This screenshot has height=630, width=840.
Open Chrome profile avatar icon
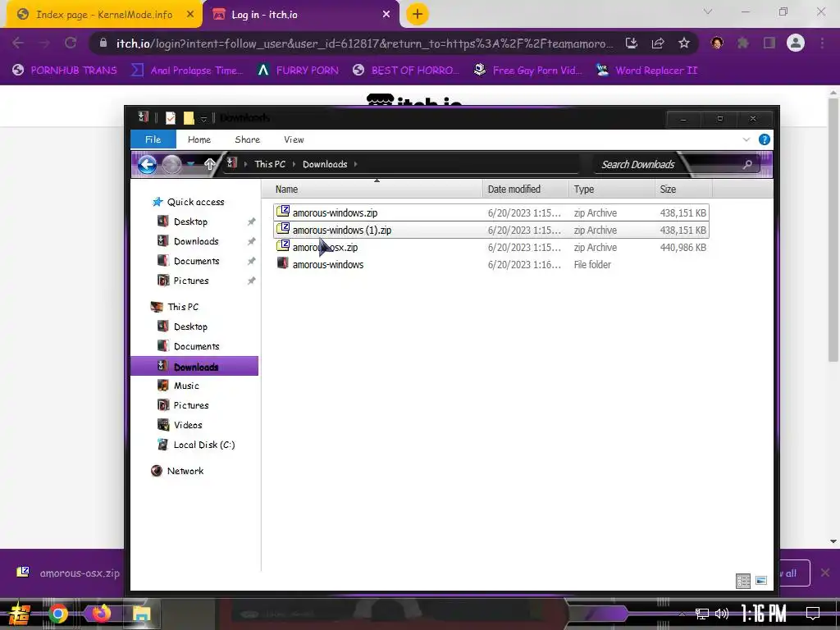796,43
